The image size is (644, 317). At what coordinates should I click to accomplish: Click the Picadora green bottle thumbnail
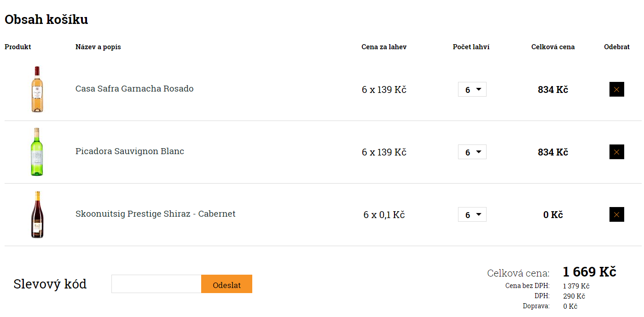[37, 152]
